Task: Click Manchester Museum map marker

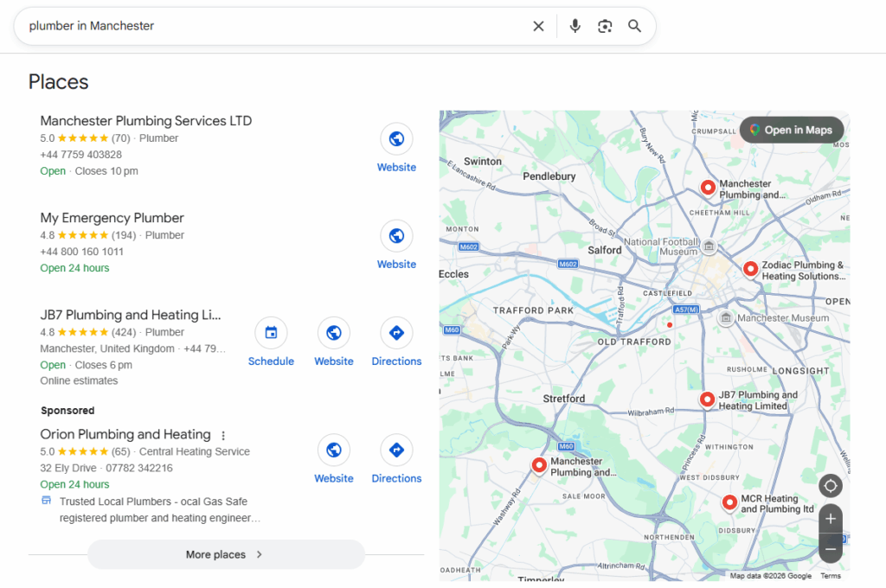Action: [x=726, y=318]
